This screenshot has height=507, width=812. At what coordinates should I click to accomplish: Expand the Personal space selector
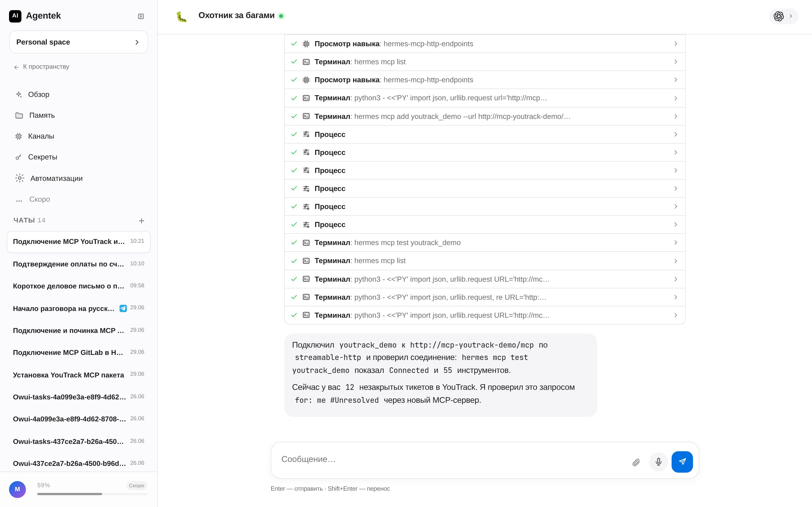click(78, 42)
